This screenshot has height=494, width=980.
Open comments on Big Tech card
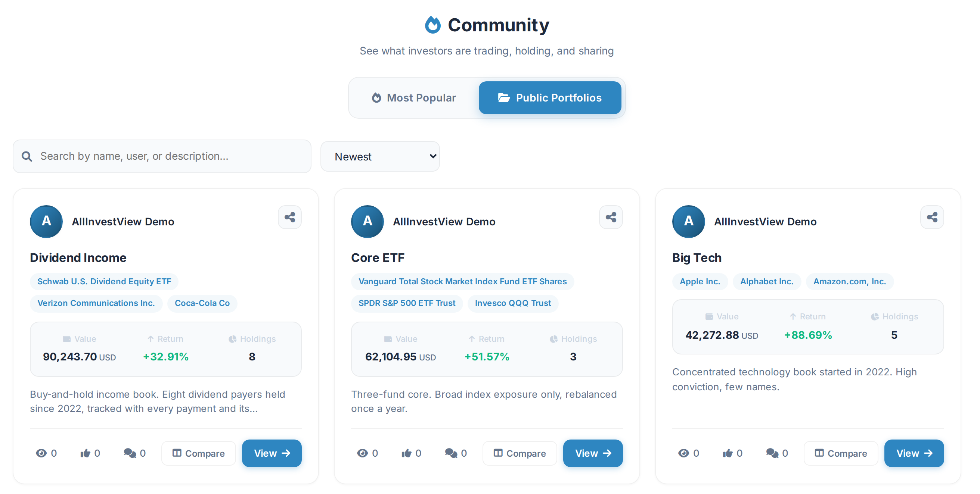coord(772,453)
